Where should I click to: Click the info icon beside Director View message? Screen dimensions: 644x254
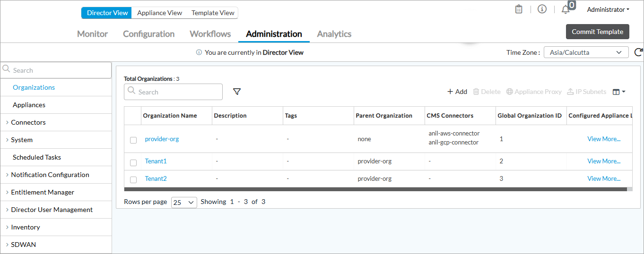[x=199, y=52]
